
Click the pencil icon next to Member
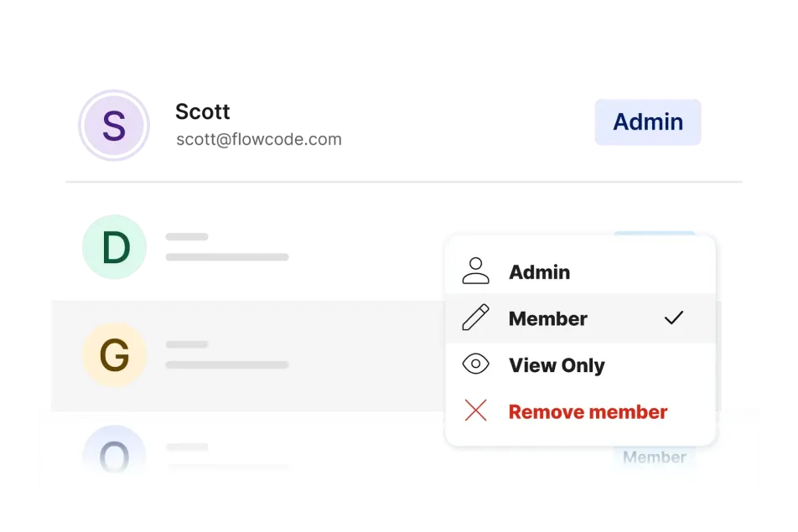pyautogui.click(x=475, y=318)
